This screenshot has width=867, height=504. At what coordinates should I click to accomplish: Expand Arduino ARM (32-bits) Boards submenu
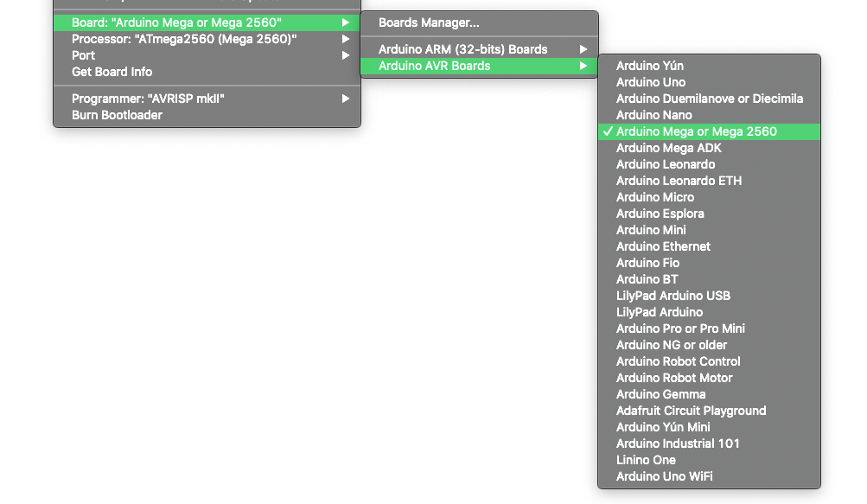(x=479, y=49)
